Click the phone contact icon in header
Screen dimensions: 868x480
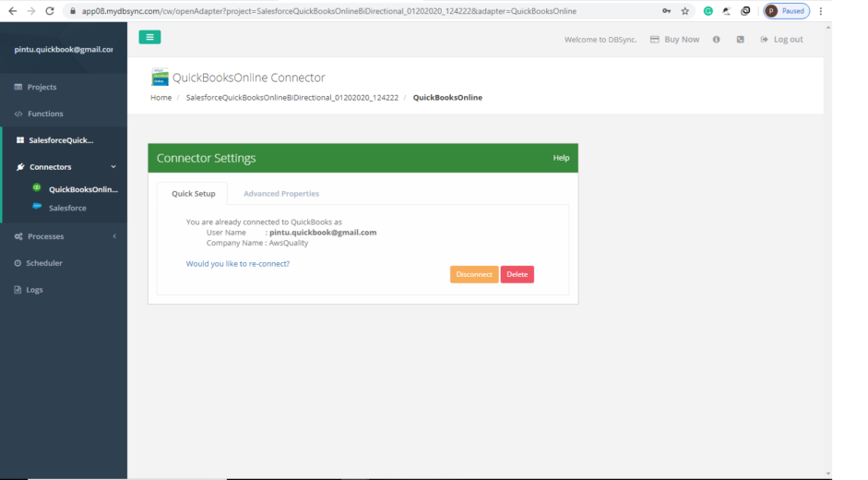tap(740, 40)
